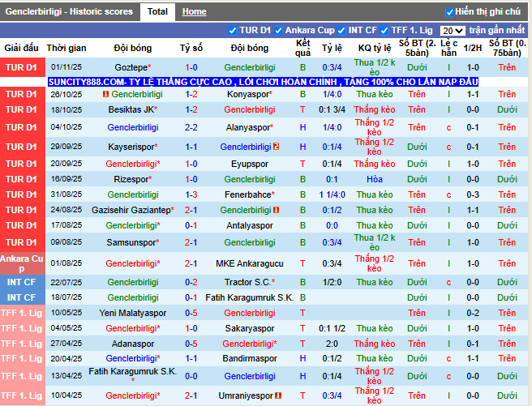Click Antalyaspor team name
The width and height of the screenshot is (532, 406).
pyautogui.click(x=250, y=226)
